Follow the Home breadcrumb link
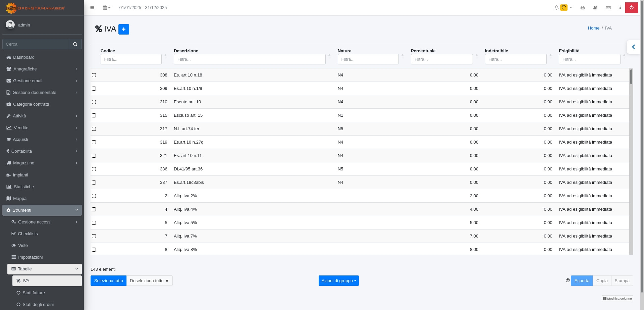The height and width of the screenshot is (310, 644). pyautogui.click(x=593, y=28)
